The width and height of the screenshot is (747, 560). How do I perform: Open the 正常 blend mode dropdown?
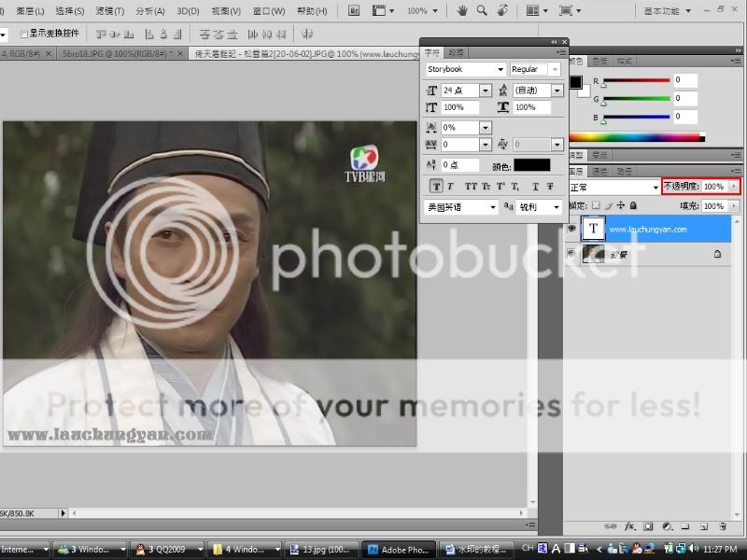pos(614,188)
